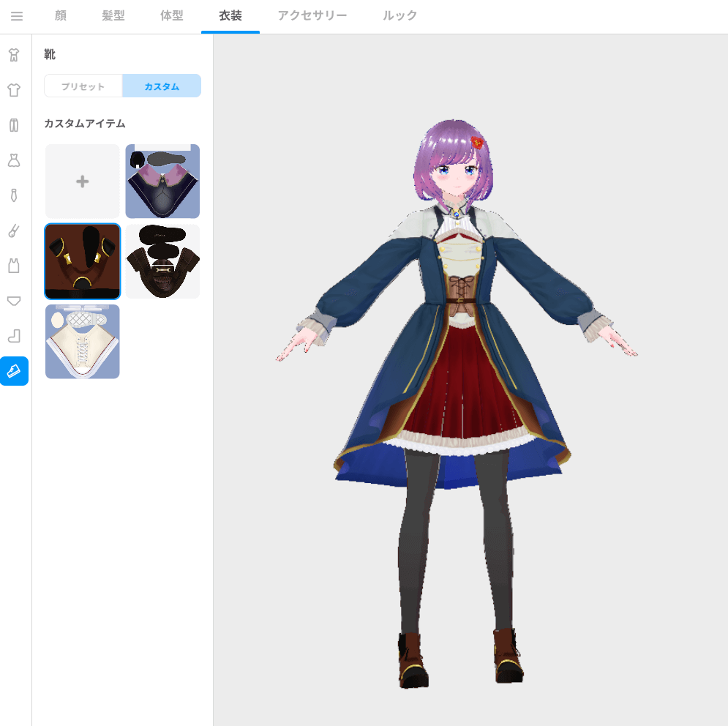The image size is (728, 726).
Task: Choose the dark brown loafer texture
Action: (162, 261)
